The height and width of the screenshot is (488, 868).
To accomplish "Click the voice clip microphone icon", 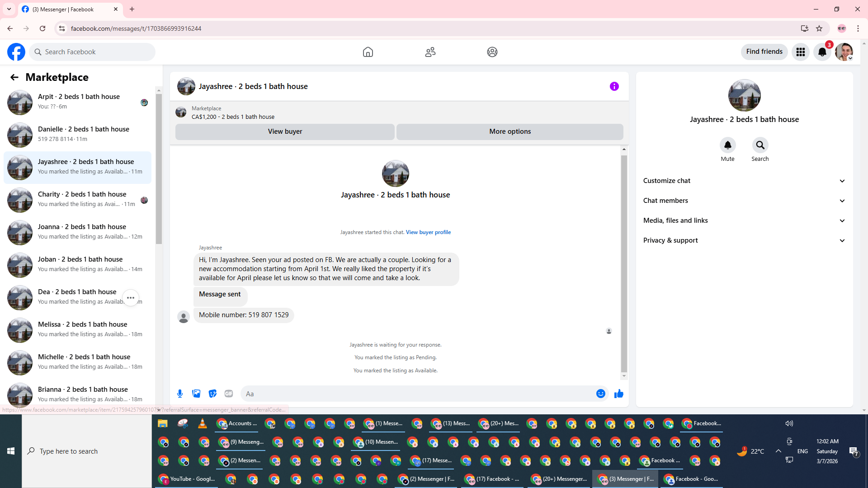I will [x=180, y=394].
